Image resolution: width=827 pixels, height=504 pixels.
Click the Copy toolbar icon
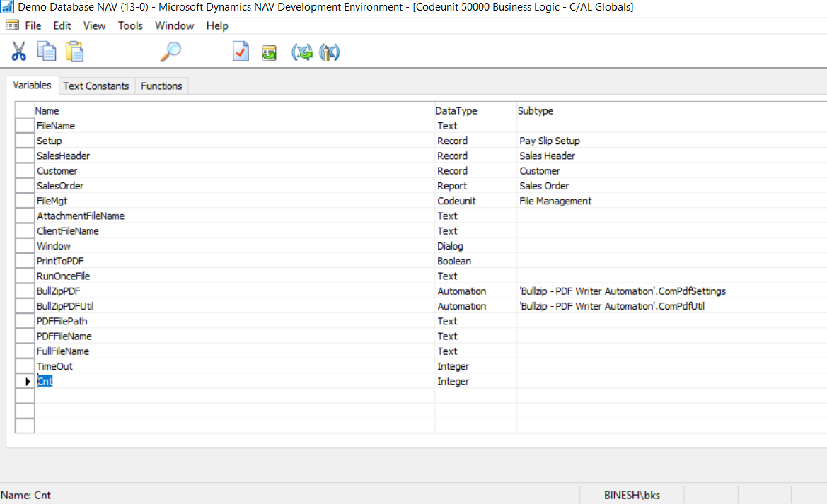click(x=46, y=51)
